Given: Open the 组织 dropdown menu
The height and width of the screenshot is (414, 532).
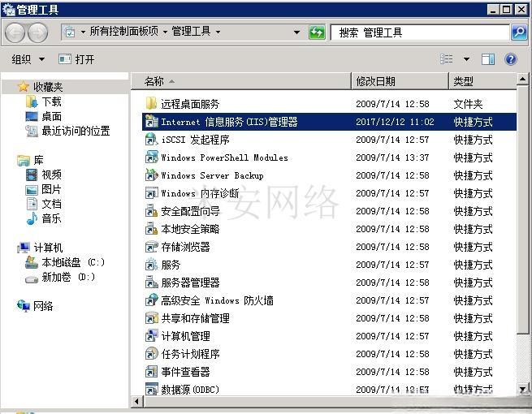Looking at the screenshot, I should click(28, 60).
